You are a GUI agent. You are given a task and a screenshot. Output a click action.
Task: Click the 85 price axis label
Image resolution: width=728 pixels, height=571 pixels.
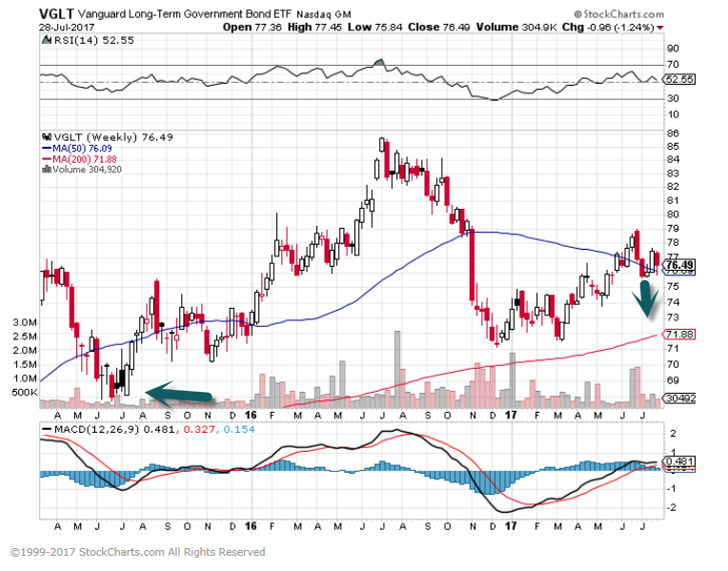[673, 147]
